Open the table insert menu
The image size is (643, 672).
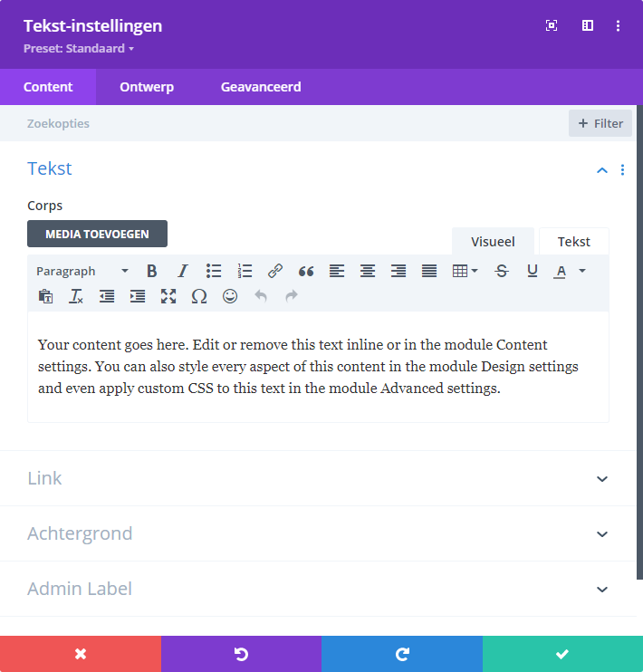coord(465,271)
